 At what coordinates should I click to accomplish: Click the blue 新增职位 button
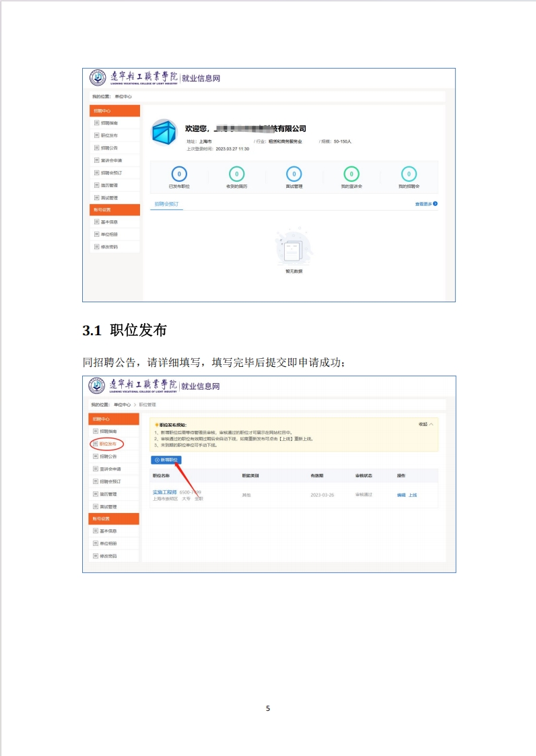[166, 460]
